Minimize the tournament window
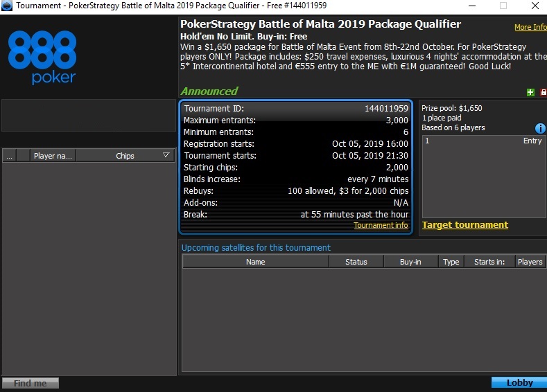Screen dimensions: 547x392 [x=472, y=6]
